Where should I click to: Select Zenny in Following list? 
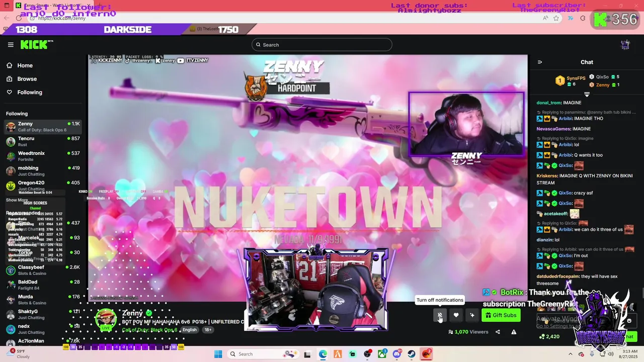click(43, 127)
